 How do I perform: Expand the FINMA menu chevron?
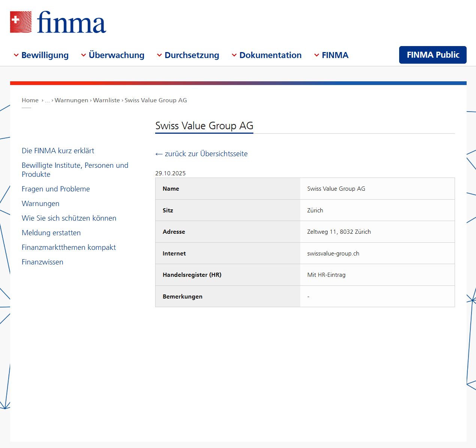coord(317,55)
